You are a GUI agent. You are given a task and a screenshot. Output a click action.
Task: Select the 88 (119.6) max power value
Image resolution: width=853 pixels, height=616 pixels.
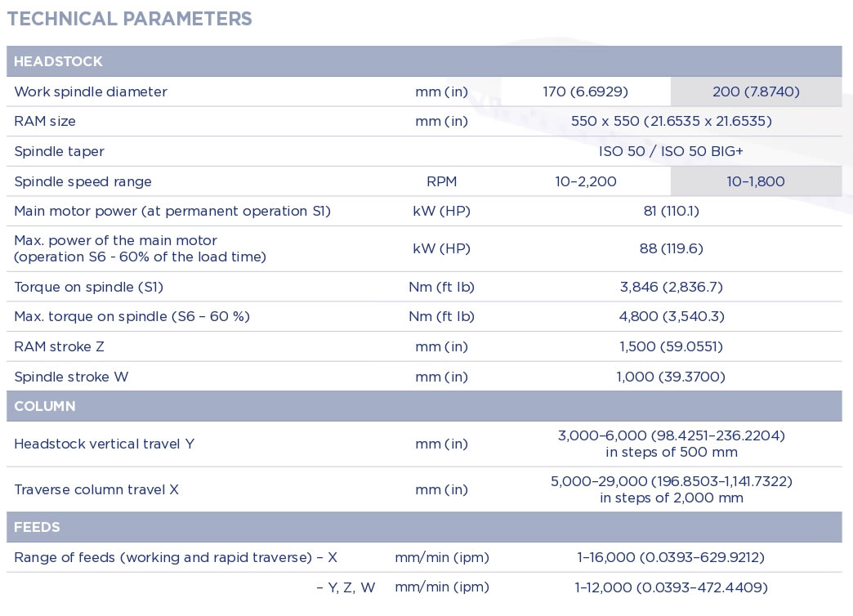(x=671, y=248)
